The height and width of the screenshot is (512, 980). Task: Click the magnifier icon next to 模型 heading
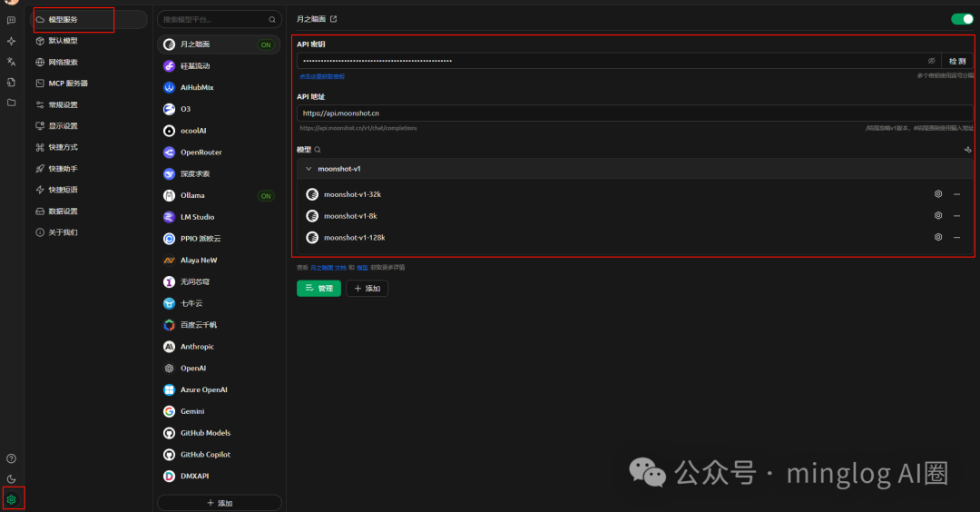pos(318,150)
